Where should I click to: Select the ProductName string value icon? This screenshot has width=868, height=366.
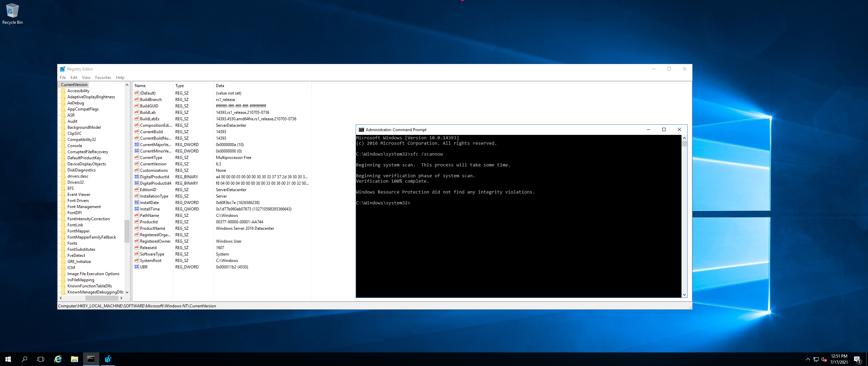point(136,228)
